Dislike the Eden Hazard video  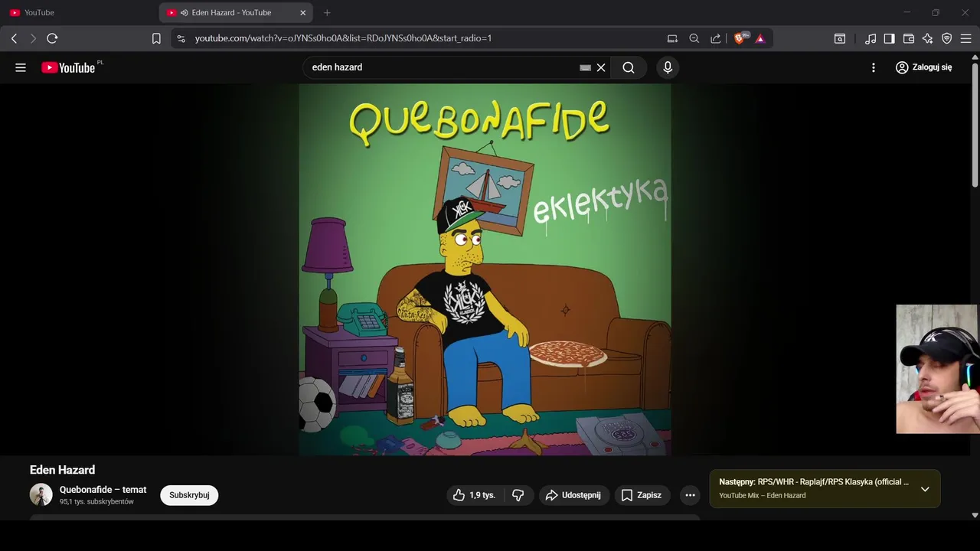point(518,495)
